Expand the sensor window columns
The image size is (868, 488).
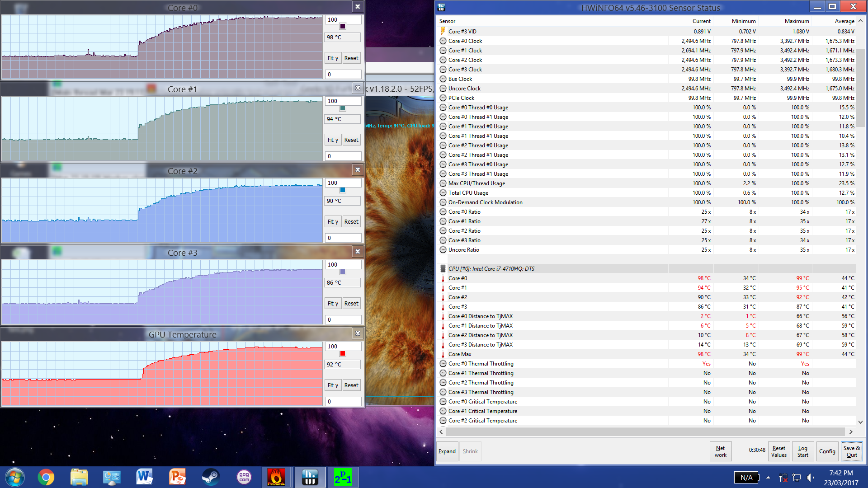[x=447, y=451]
